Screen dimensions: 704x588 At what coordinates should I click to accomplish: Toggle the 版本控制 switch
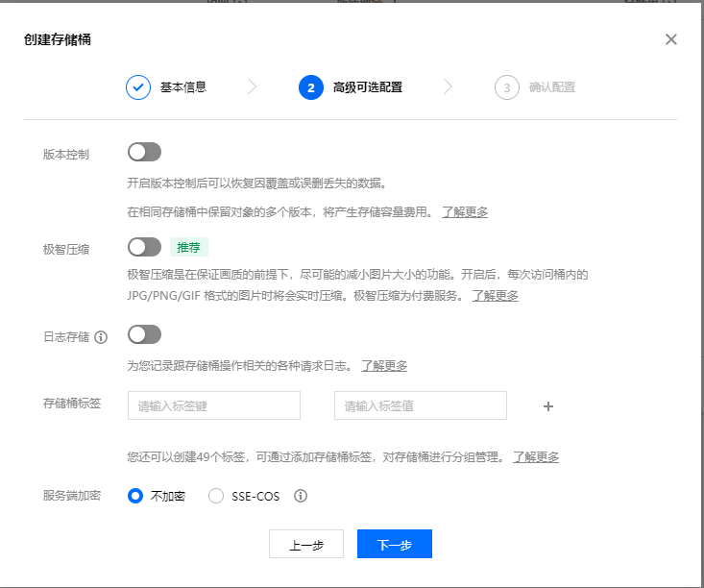click(145, 152)
